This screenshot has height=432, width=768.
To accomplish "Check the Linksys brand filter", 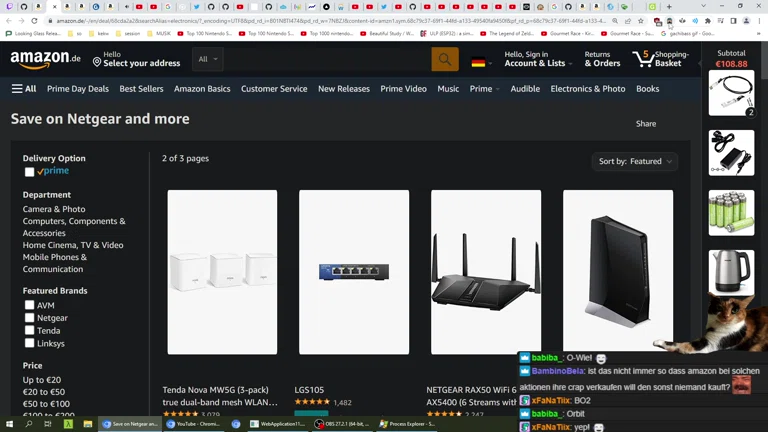I will pyautogui.click(x=29, y=343).
